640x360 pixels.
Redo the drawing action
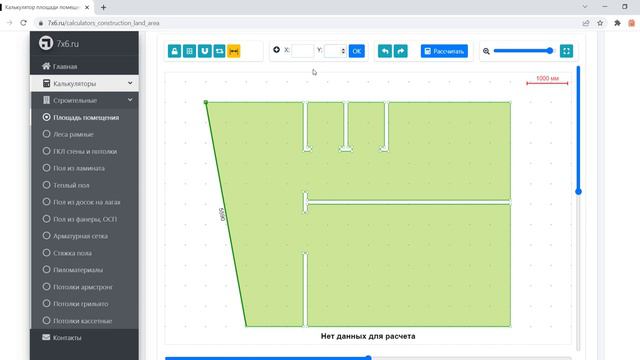click(400, 51)
